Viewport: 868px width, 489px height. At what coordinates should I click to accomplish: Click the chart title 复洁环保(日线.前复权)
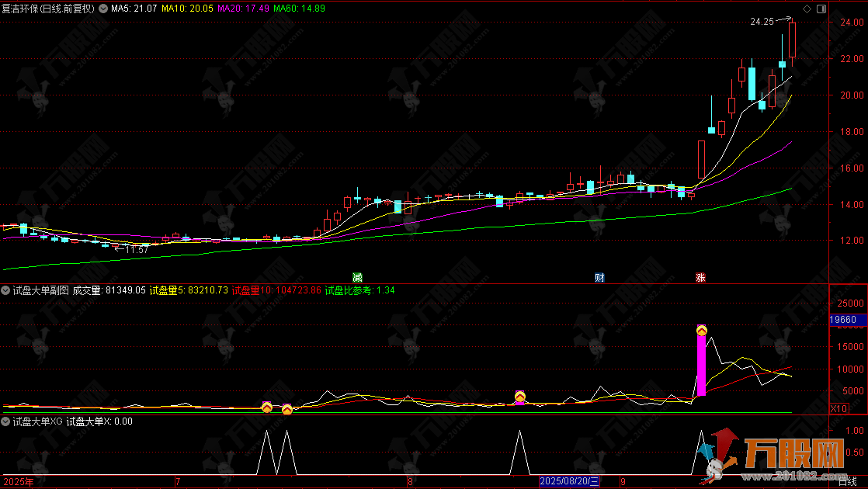tap(48, 9)
